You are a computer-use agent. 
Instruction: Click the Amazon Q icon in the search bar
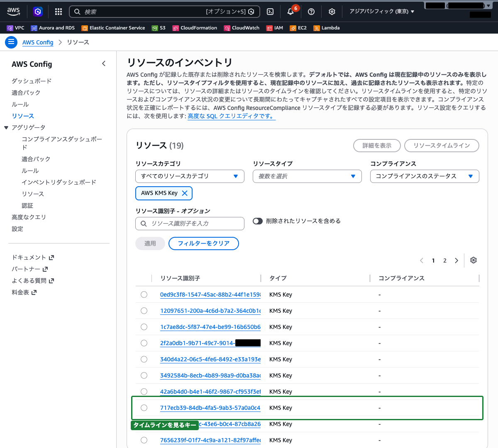click(x=251, y=12)
